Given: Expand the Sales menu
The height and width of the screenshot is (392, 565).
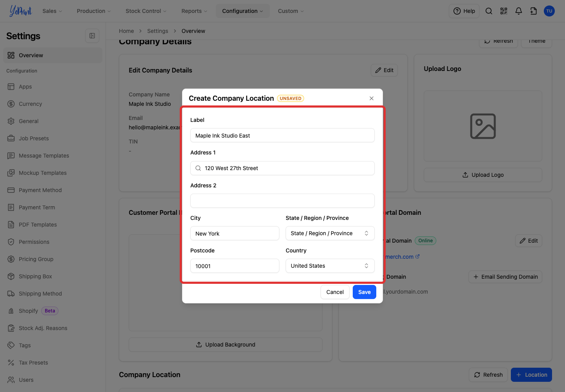Looking at the screenshot, I should (52, 11).
